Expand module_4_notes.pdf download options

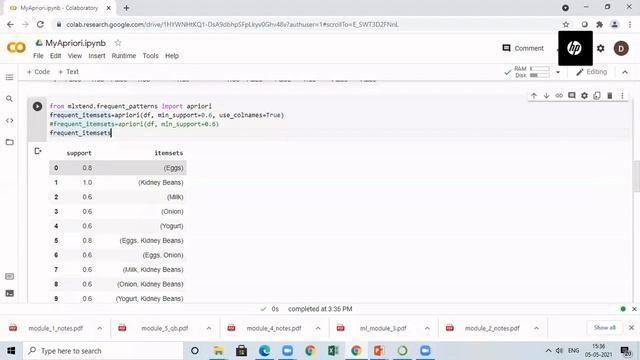tap(318, 328)
